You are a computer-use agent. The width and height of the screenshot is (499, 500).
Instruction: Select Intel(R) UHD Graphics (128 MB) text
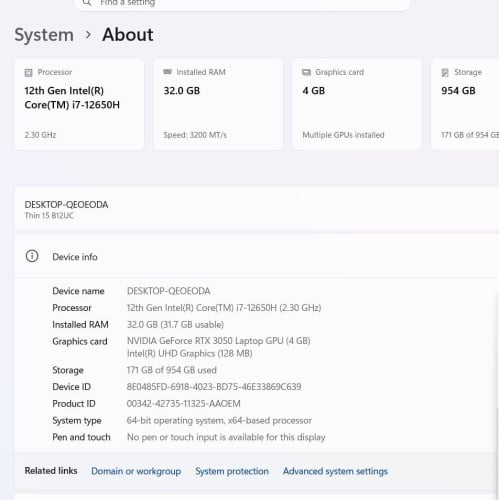[190, 353]
